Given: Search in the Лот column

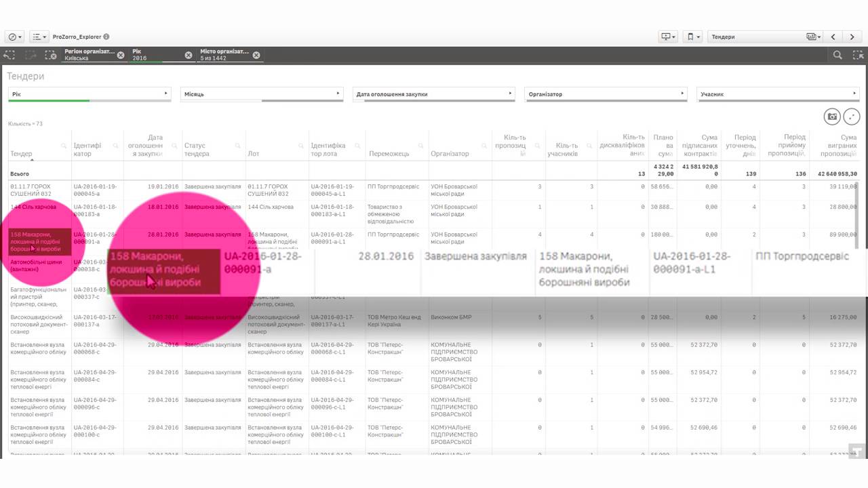Looking at the screenshot, I should pyautogui.click(x=301, y=146).
